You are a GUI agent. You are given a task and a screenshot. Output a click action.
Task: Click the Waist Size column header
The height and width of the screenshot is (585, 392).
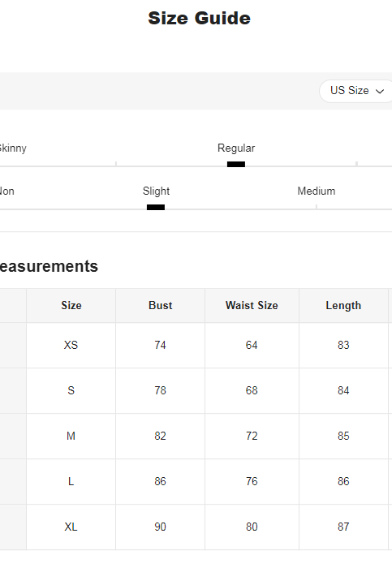click(252, 305)
